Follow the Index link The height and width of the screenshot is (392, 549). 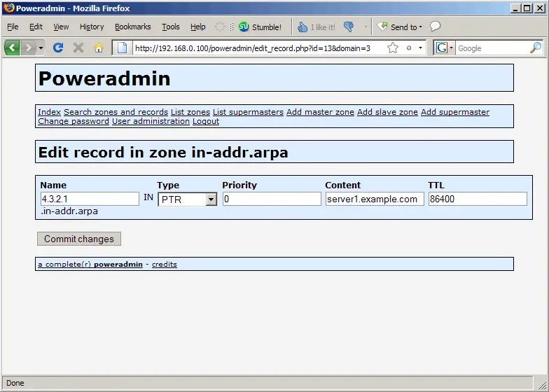tap(49, 112)
